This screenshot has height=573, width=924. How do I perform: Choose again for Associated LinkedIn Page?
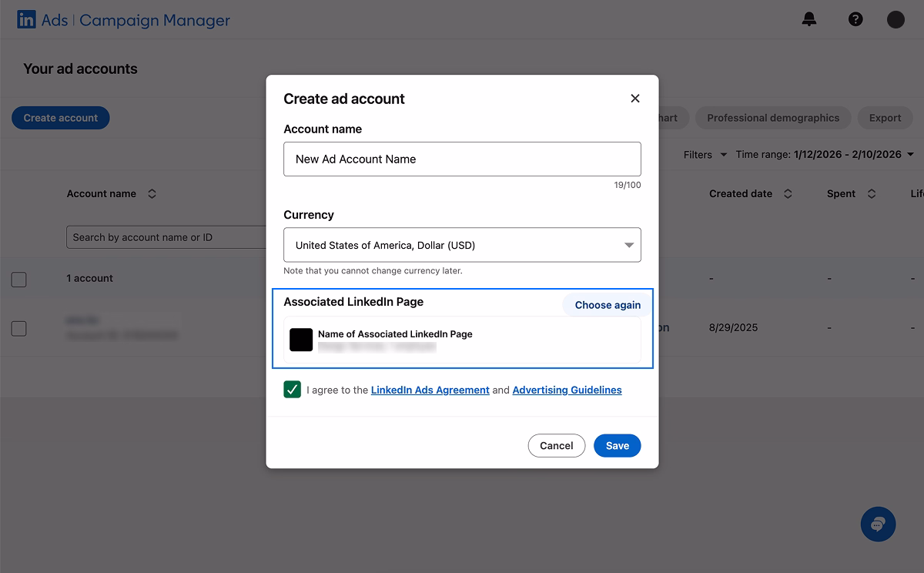tap(606, 305)
